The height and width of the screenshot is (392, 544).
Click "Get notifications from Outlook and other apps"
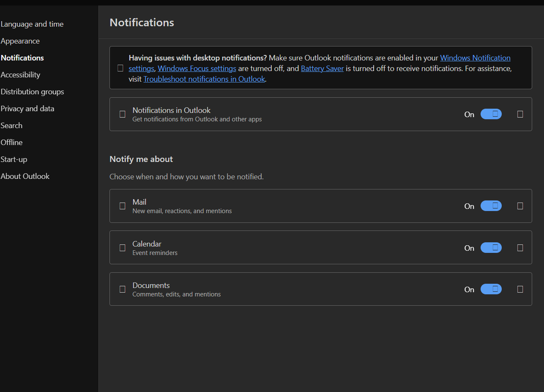point(197,119)
